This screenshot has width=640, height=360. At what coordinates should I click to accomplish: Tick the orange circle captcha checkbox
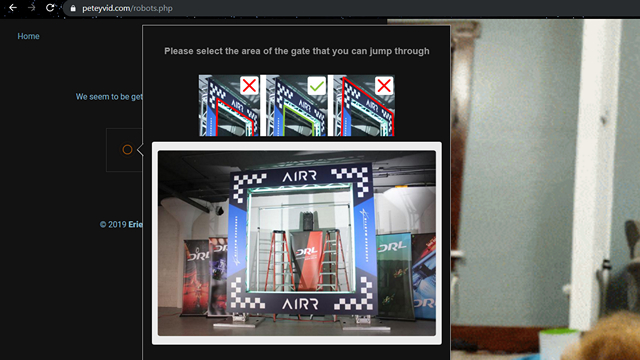click(x=127, y=150)
